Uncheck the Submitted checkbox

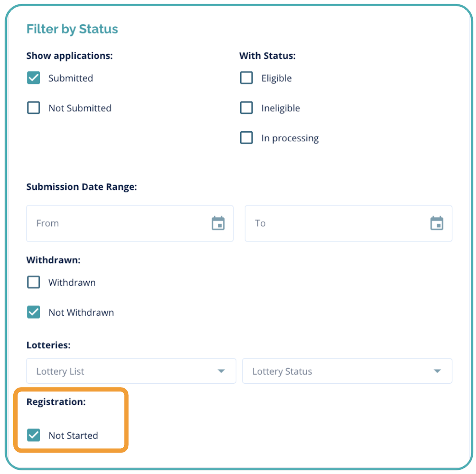coord(33,78)
